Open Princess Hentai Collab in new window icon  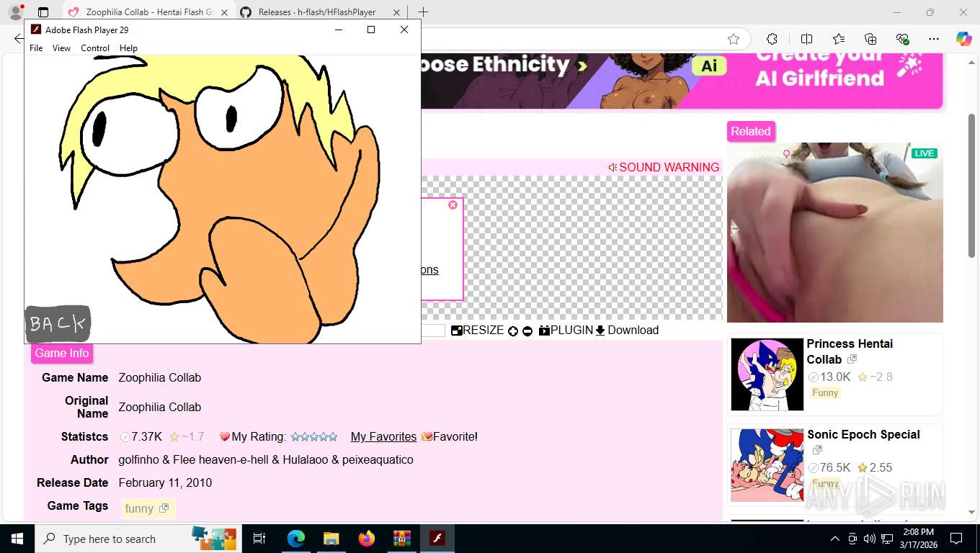pos(852,359)
